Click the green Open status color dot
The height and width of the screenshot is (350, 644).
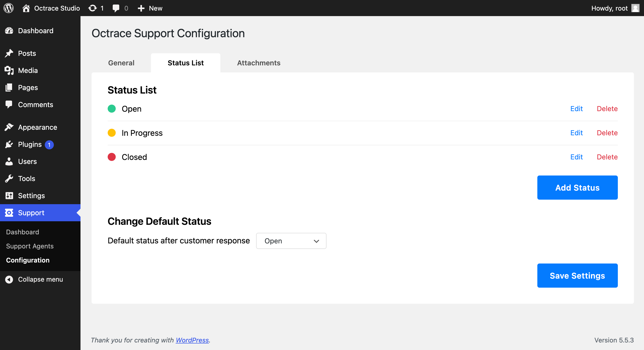pyautogui.click(x=112, y=109)
